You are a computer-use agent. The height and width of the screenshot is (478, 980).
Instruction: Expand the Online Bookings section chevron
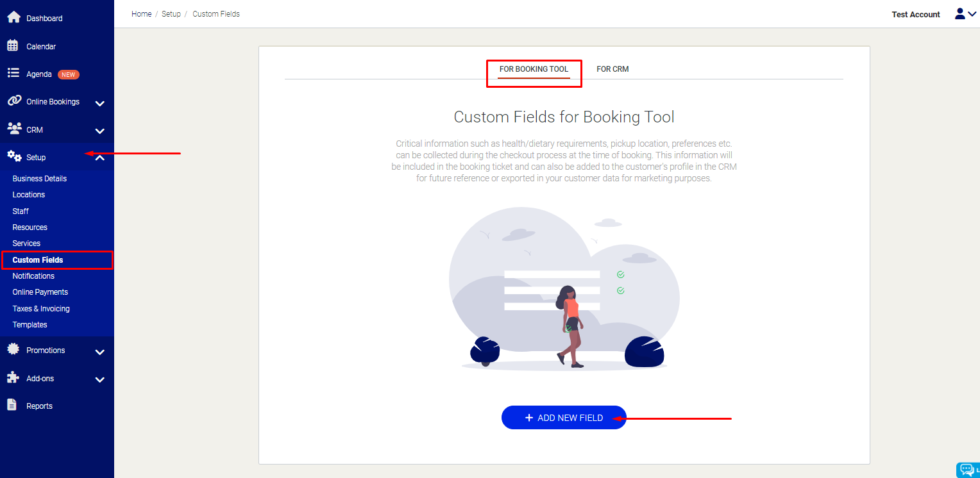pos(99,103)
